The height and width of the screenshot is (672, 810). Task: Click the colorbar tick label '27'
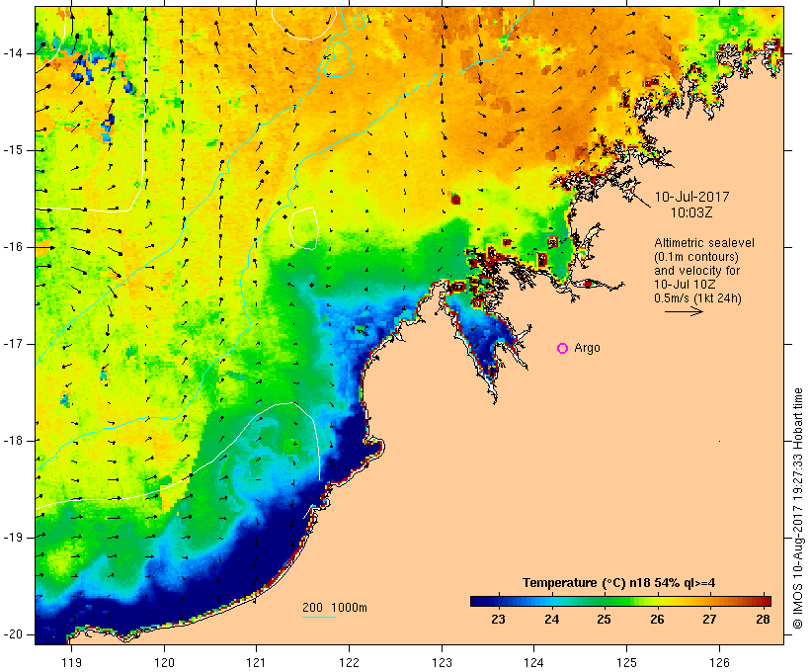click(x=710, y=620)
